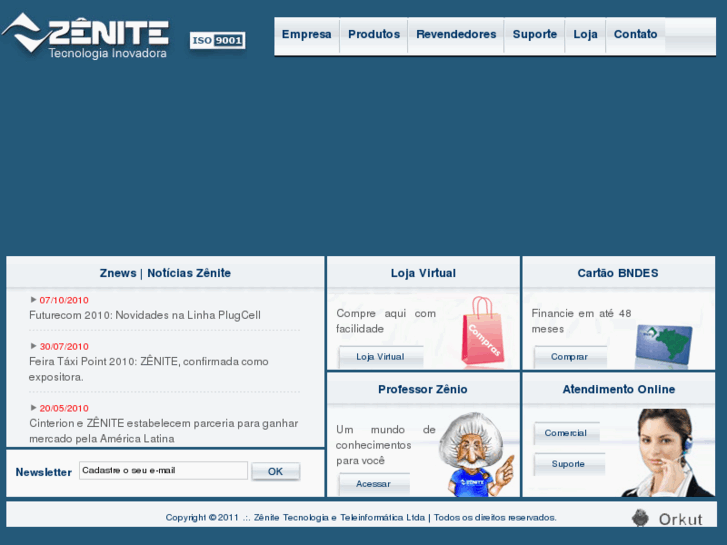This screenshot has height=545, width=727.
Task: Click the headset attendant photo
Action: pyautogui.click(x=668, y=453)
